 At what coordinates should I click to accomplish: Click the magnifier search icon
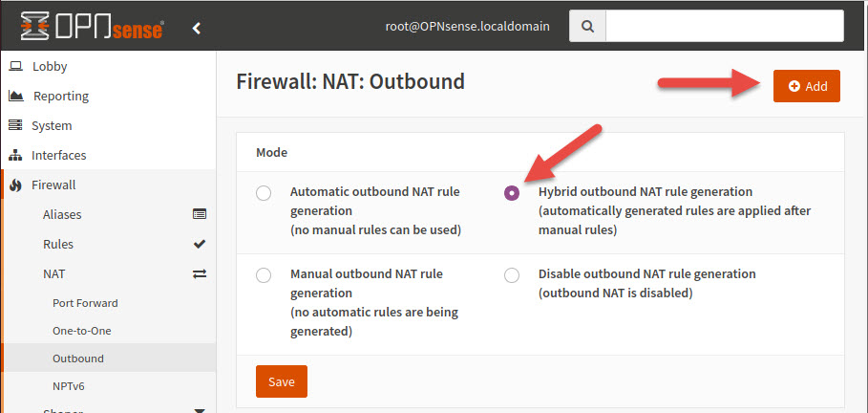[588, 26]
